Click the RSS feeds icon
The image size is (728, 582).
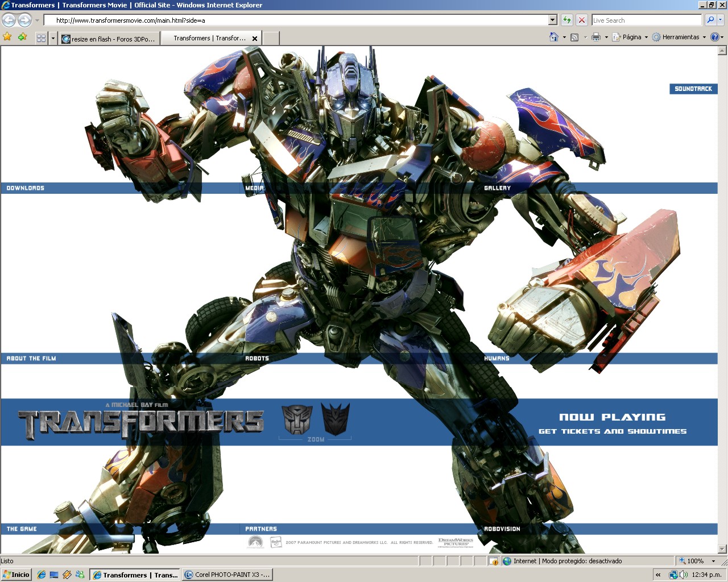coord(574,37)
